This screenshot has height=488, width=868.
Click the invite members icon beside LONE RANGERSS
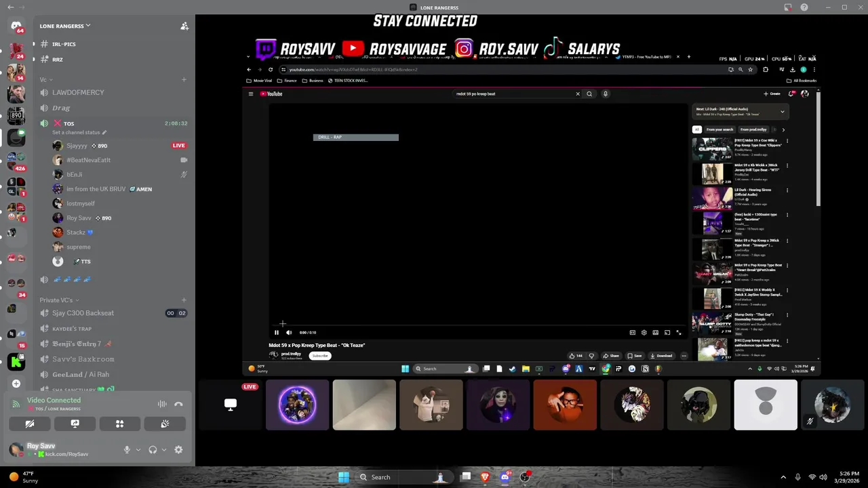[x=184, y=26]
